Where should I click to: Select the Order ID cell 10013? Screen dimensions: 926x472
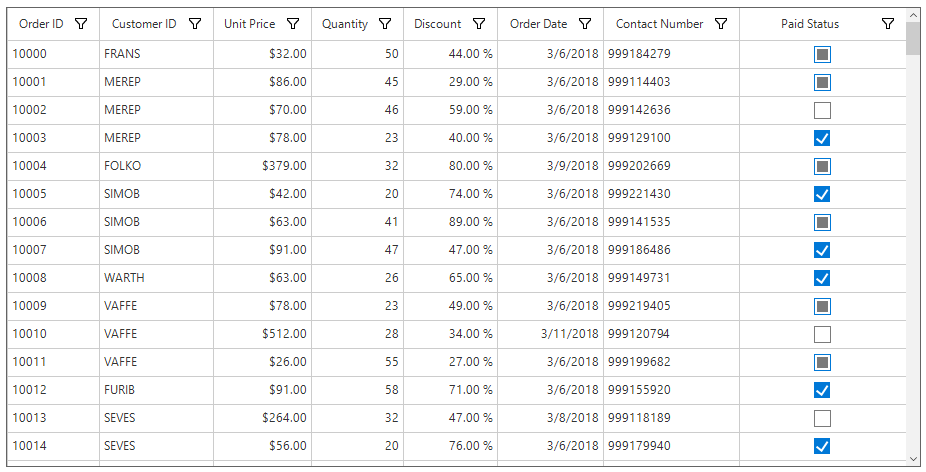click(x=53, y=418)
